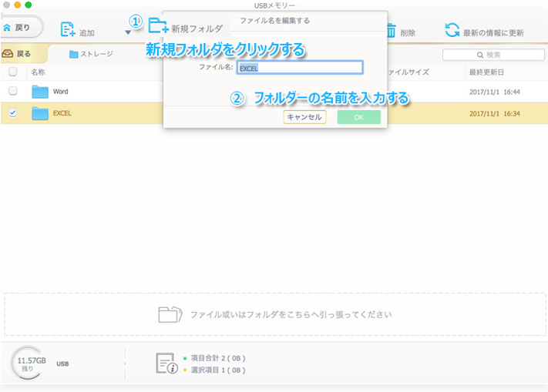
Task: Click the green macOS zoom button
Action: [29, 5]
